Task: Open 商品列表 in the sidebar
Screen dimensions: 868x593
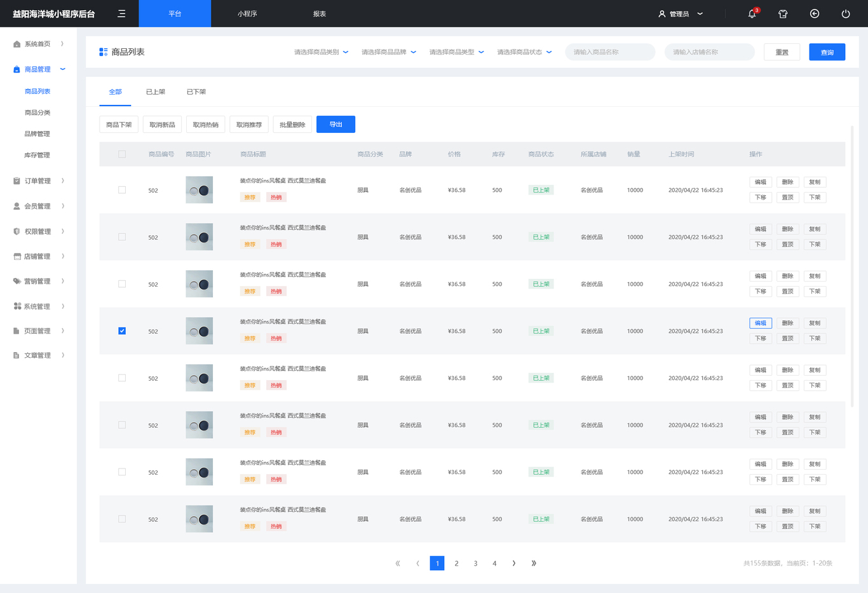Action: coord(37,92)
